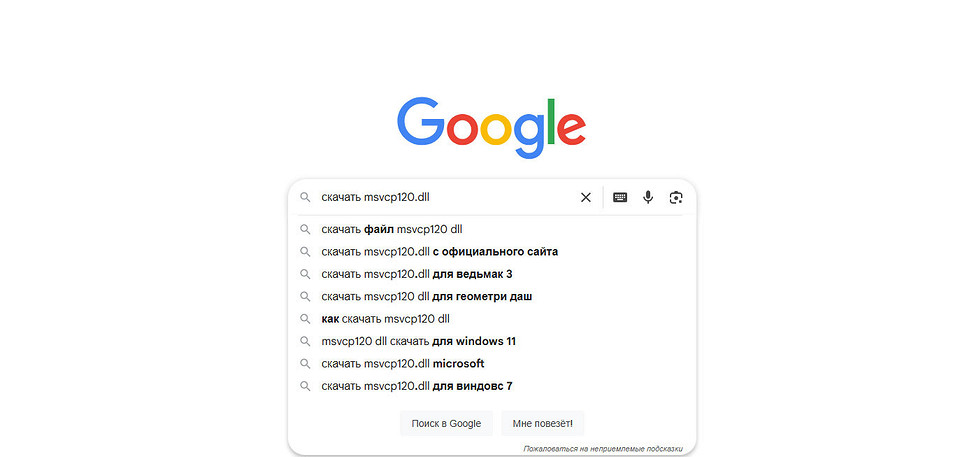Screen dimensions: 960x457
Task: Select suggestion ending "с официального сайта"
Action: (439, 252)
